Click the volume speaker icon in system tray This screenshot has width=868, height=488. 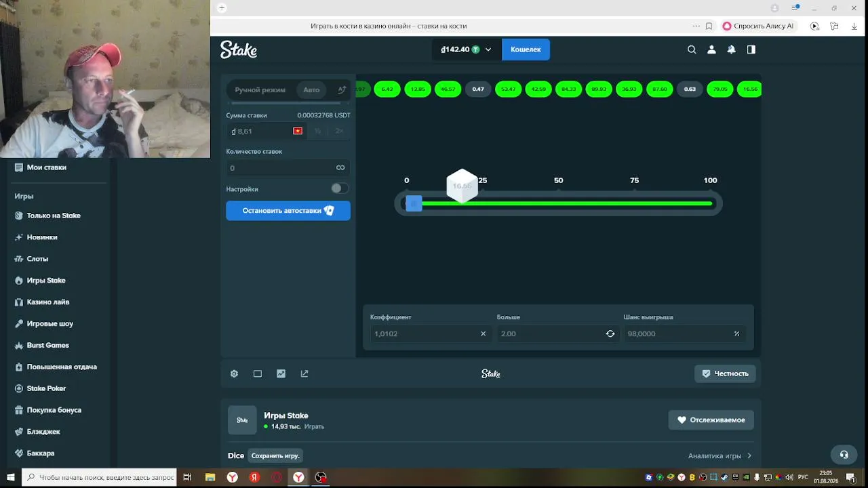tap(789, 477)
